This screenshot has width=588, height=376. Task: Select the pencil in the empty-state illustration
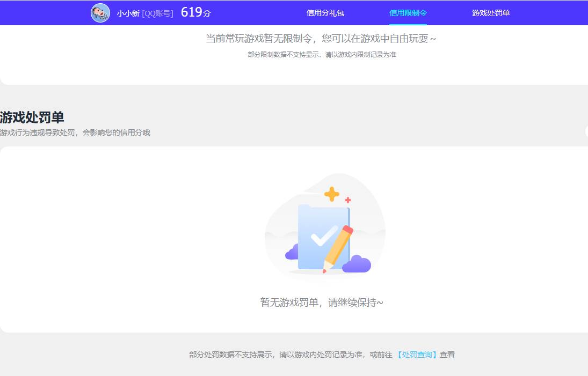click(337, 247)
